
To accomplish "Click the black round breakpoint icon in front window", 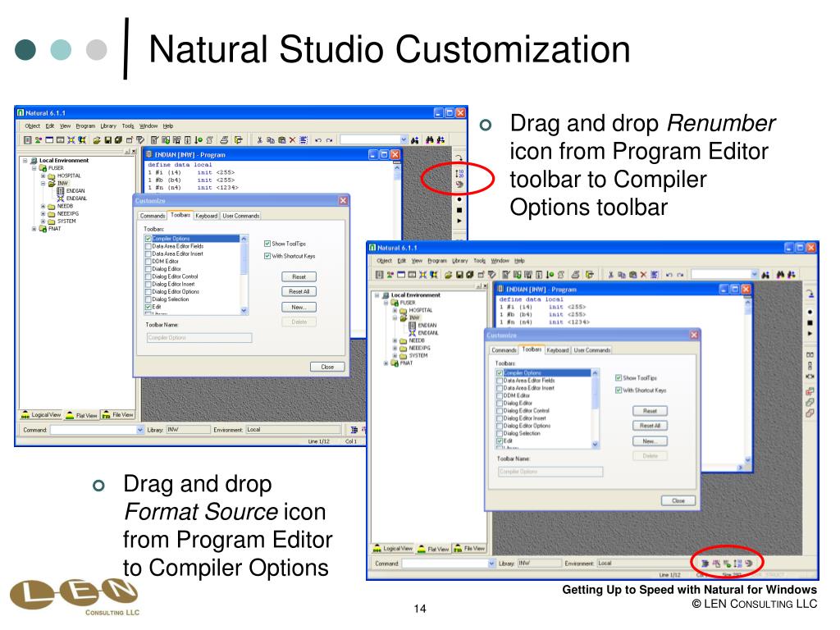I will tap(810, 312).
